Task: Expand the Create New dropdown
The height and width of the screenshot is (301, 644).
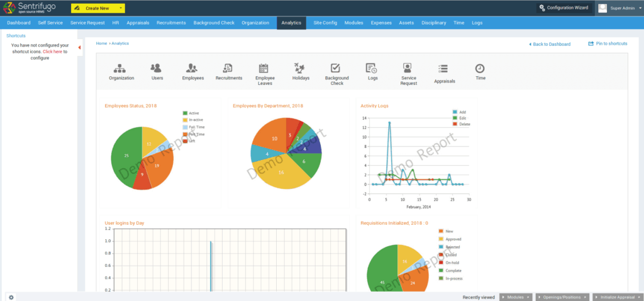Action: (97, 8)
